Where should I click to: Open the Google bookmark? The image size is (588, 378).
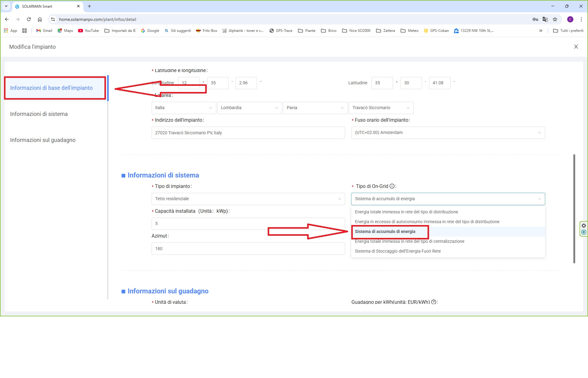point(150,31)
